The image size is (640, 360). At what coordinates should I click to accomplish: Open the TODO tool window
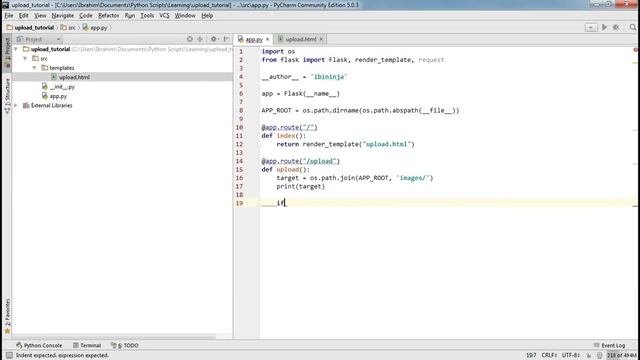(x=125, y=345)
